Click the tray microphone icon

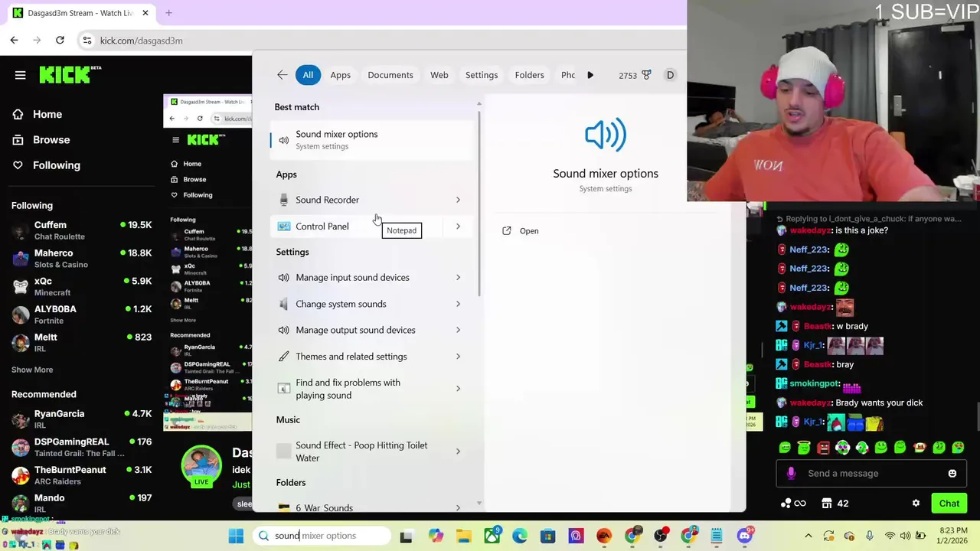pyautogui.click(x=870, y=536)
